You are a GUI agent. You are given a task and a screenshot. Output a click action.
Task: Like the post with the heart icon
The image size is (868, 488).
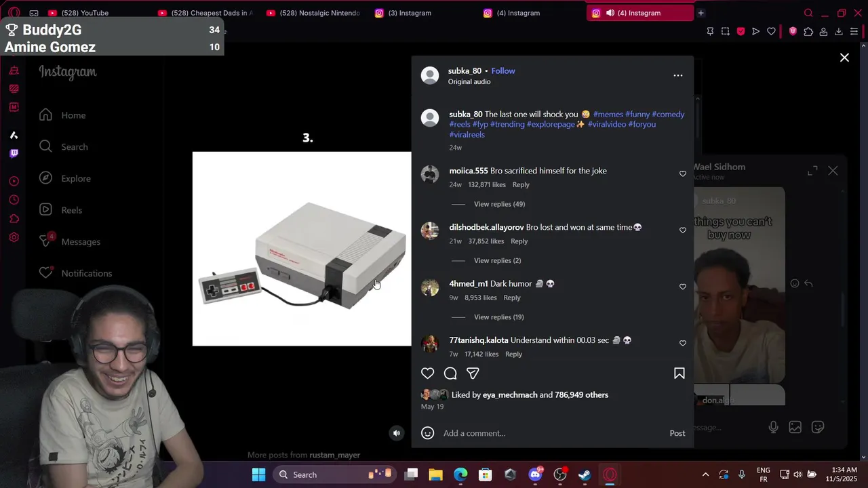(x=427, y=373)
